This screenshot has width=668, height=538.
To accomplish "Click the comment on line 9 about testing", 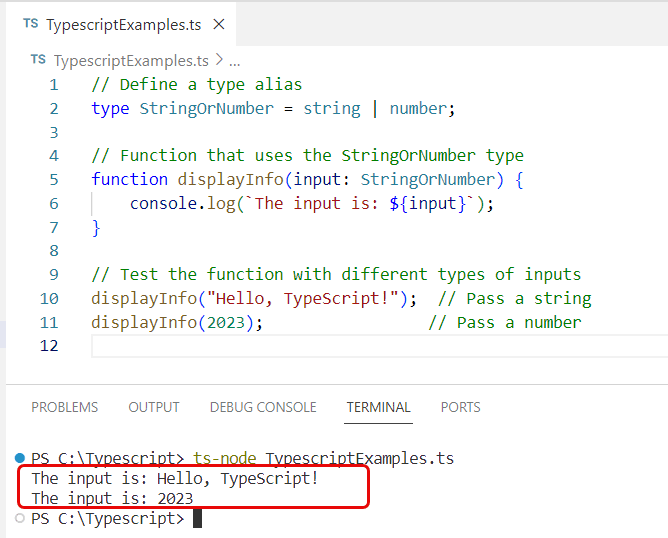I will (x=336, y=275).
